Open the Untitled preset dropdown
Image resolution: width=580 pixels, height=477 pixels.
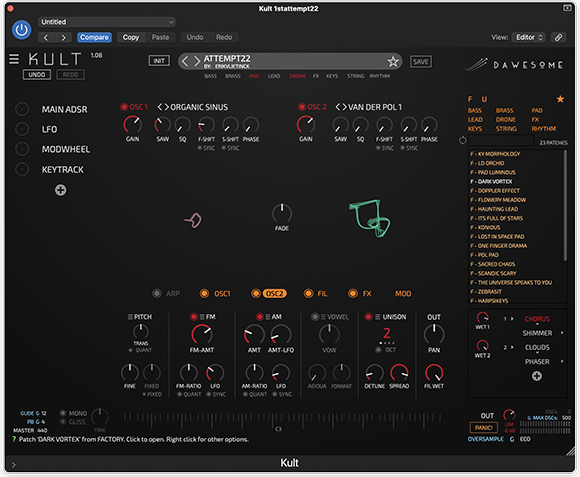[107, 22]
